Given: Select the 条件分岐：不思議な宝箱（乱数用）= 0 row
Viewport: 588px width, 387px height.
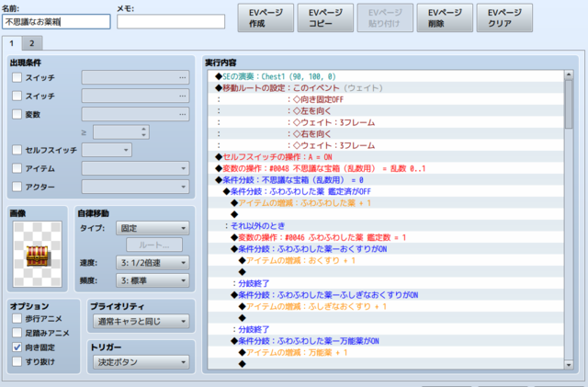Looking at the screenshot, I should point(386,180).
